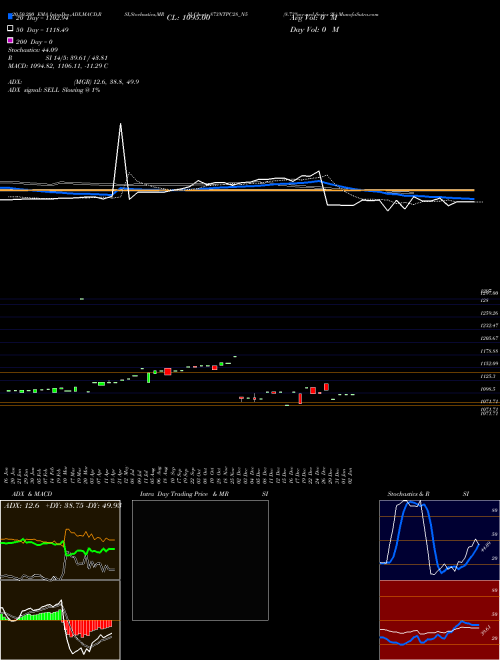500x660 pixels.
Task: Click the 'Intra Day Trading Price & MR' title
Action: 184,494
